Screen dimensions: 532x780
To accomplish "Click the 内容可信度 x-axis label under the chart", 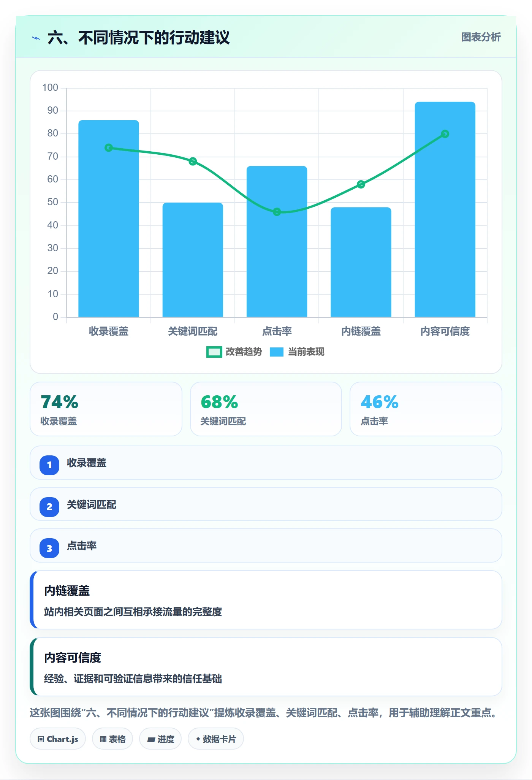I will [445, 331].
